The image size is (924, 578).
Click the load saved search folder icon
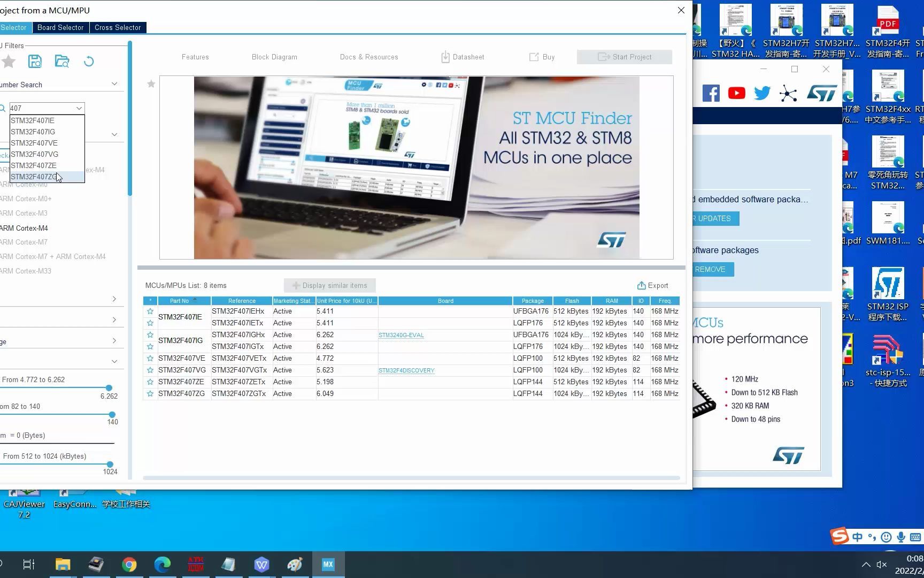(x=62, y=62)
